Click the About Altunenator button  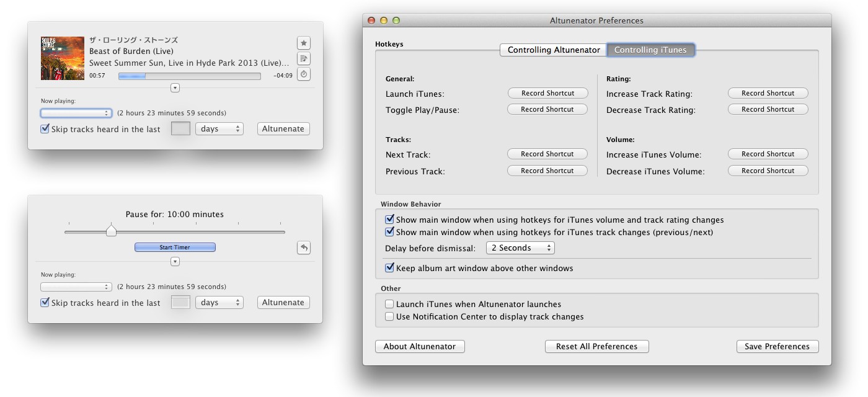click(x=420, y=346)
